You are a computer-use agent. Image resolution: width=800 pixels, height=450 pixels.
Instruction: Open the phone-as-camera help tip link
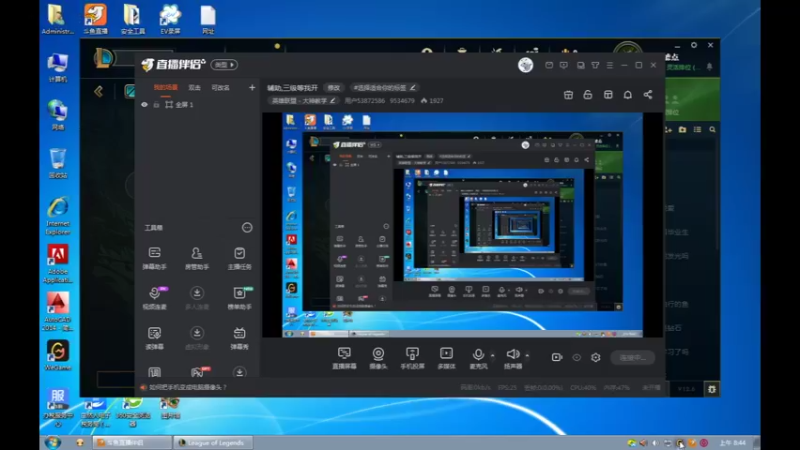(188, 387)
